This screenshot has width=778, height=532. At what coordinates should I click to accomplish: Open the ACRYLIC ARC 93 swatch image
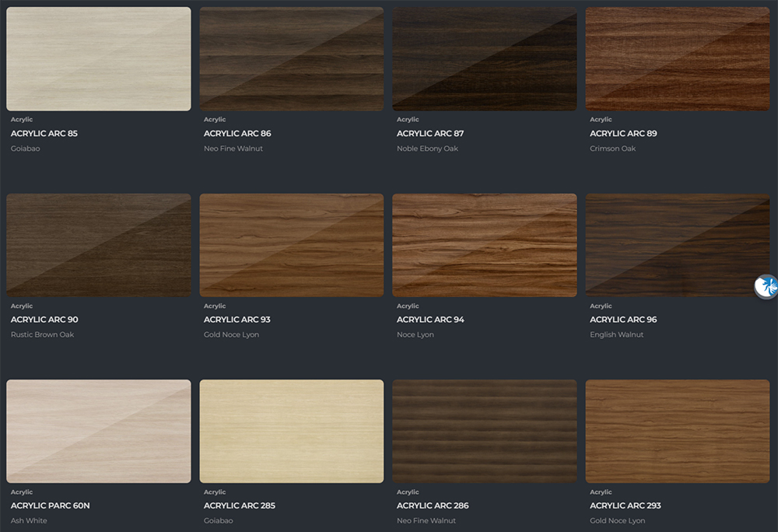pyautogui.click(x=291, y=246)
